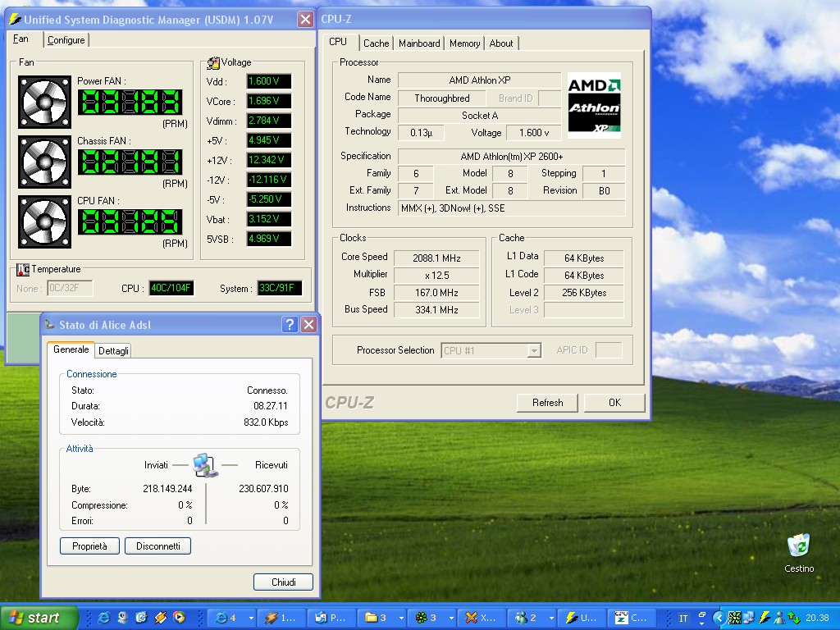Viewport: 840px width, 630px height.
Task: Click the Specification field AMD Athlon(tm) XP 2600+
Action: click(512, 157)
